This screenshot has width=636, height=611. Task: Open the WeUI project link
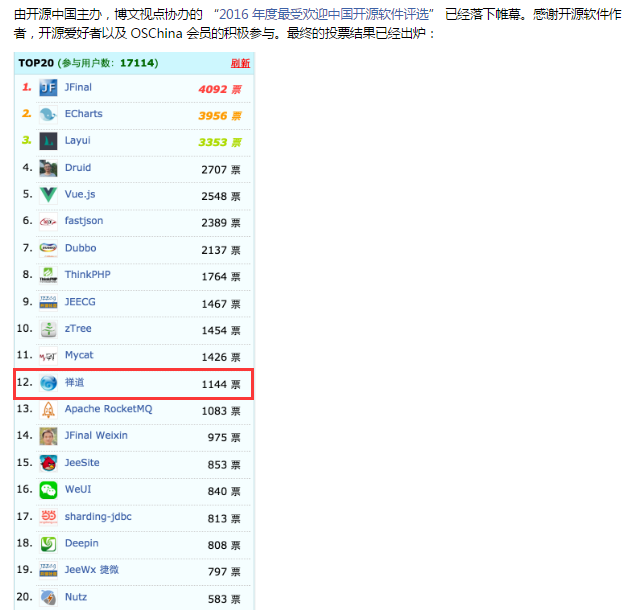tap(78, 490)
